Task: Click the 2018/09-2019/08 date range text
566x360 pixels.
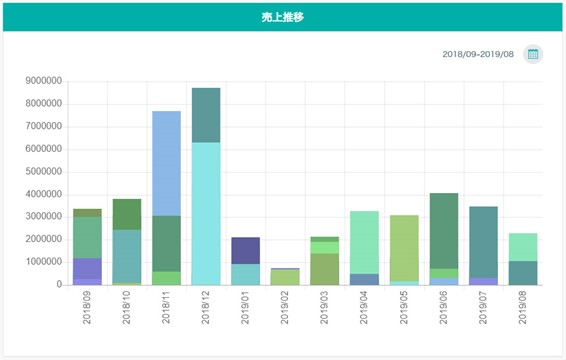Action: click(x=478, y=54)
